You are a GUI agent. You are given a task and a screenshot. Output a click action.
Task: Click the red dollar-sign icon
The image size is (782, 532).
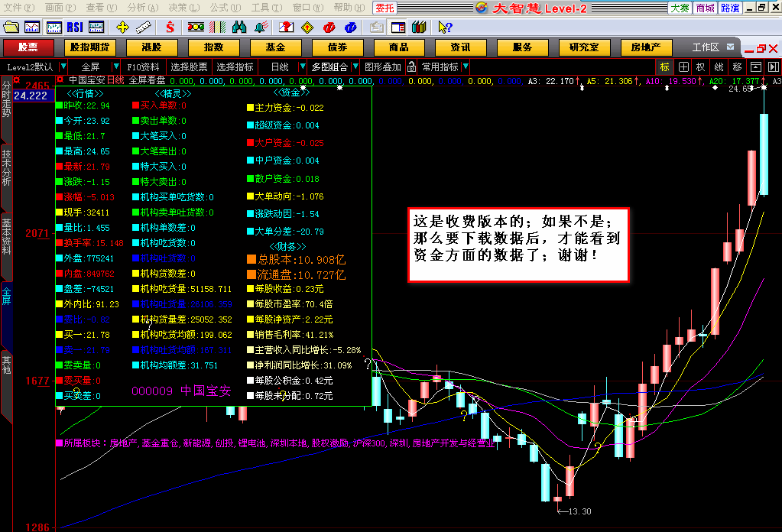point(170,28)
